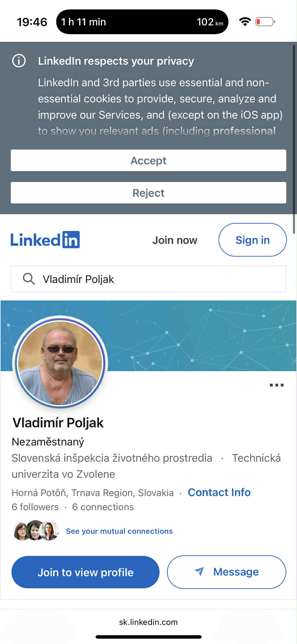Click See your mutual connections
Image resolution: width=297 pixels, height=644 pixels.
[119, 531]
